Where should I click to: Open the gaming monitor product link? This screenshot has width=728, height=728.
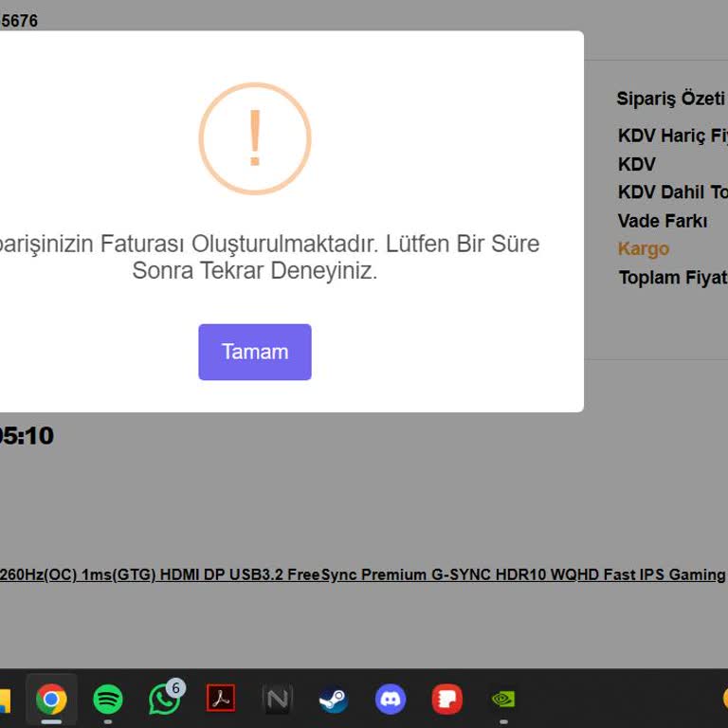point(362,574)
